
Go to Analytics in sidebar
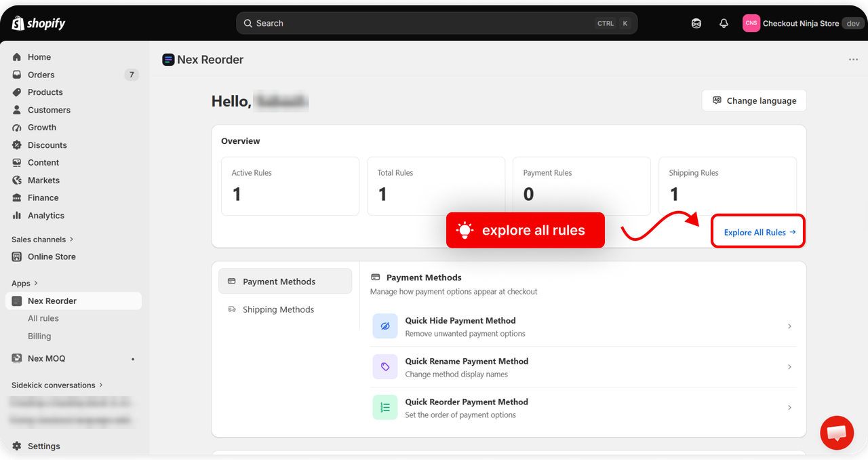tap(75, 216)
